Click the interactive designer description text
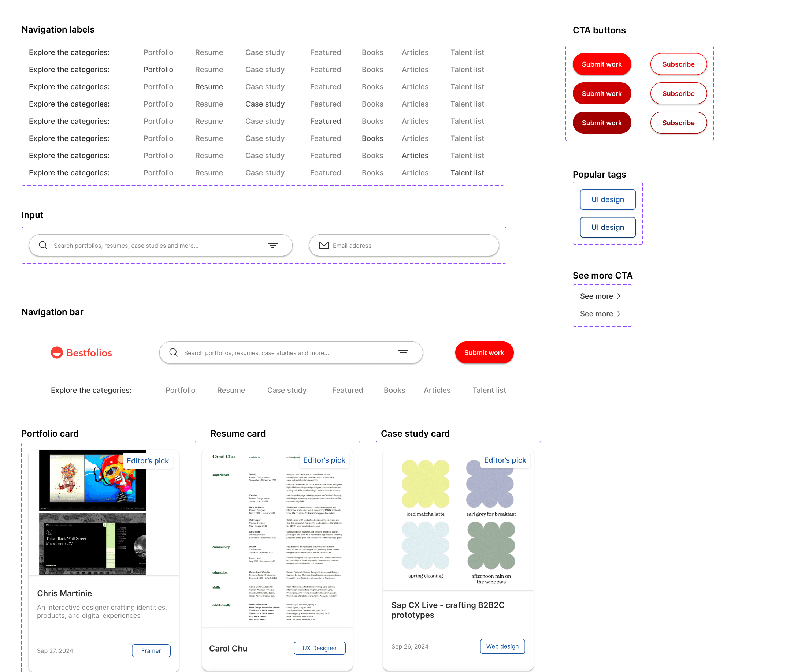The width and height of the screenshot is (809, 672). 102,611
